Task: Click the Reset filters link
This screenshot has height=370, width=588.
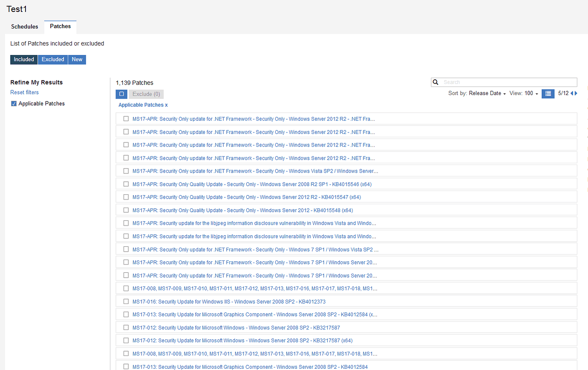Action: click(x=24, y=92)
